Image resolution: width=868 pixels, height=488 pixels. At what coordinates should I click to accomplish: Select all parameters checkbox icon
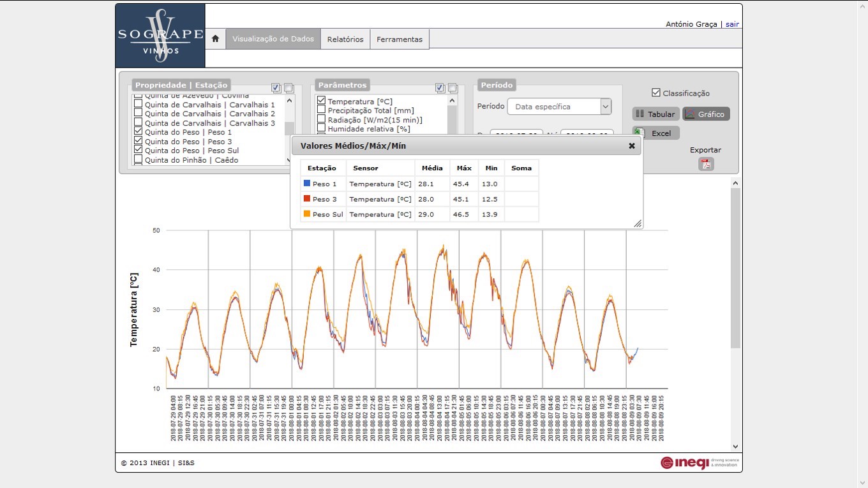pyautogui.click(x=440, y=88)
